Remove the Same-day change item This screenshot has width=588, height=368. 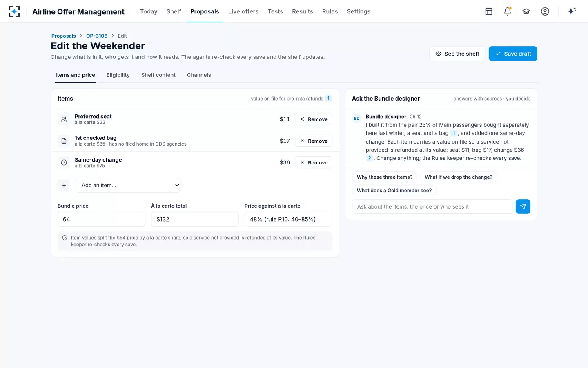click(x=314, y=162)
